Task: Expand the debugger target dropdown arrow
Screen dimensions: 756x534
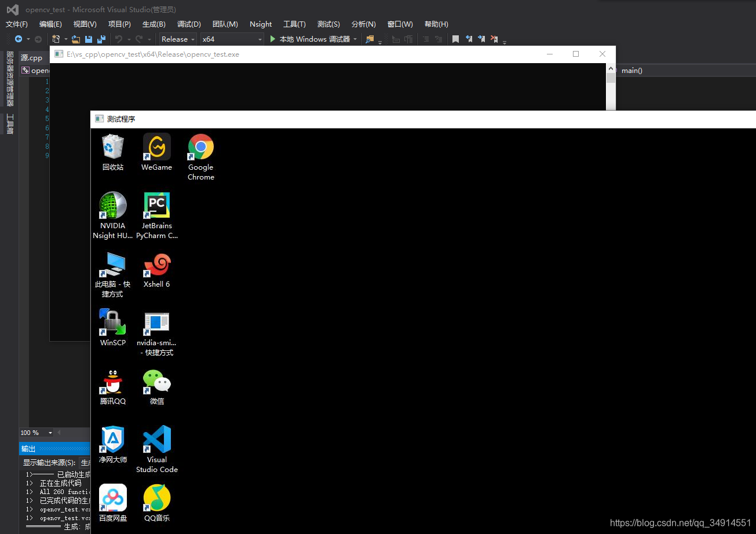Action: pyautogui.click(x=355, y=39)
